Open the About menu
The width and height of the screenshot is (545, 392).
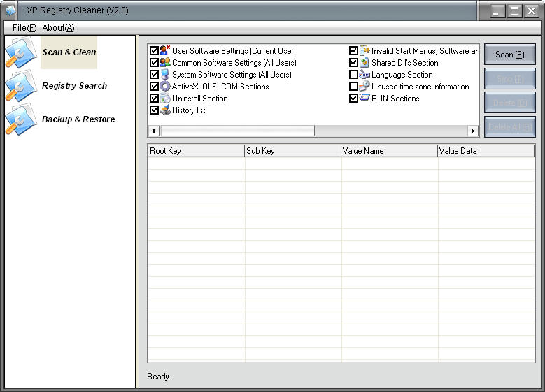click(58, 28)
